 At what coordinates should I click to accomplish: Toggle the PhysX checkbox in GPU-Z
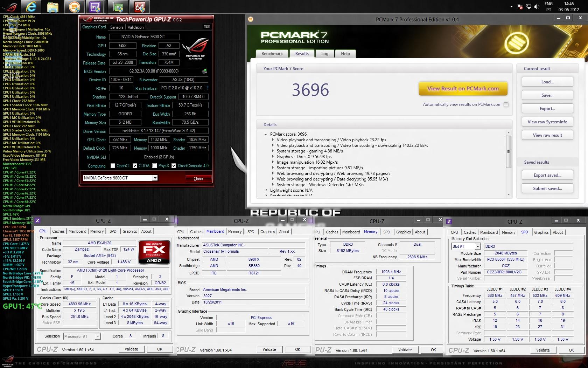154,166
